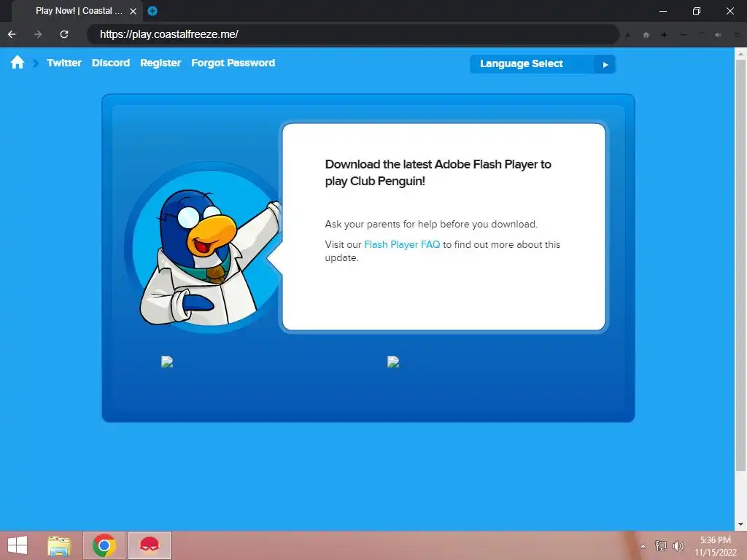The height and width of the screenshot is (560, 747).
Task: Open the Language Select dropdown
Action: (x=543, y=64)
